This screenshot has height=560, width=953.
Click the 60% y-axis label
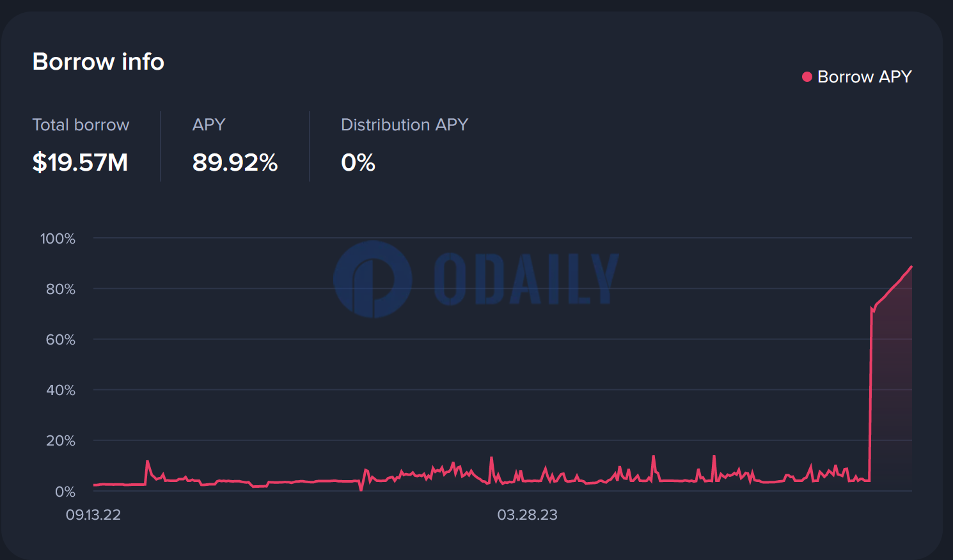(x=61, y=339)
